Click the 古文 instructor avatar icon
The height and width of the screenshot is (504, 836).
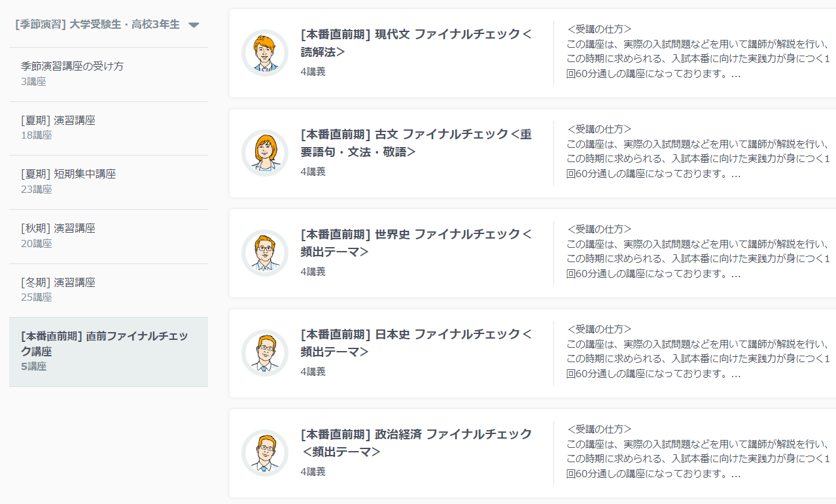tap(264, 152)
